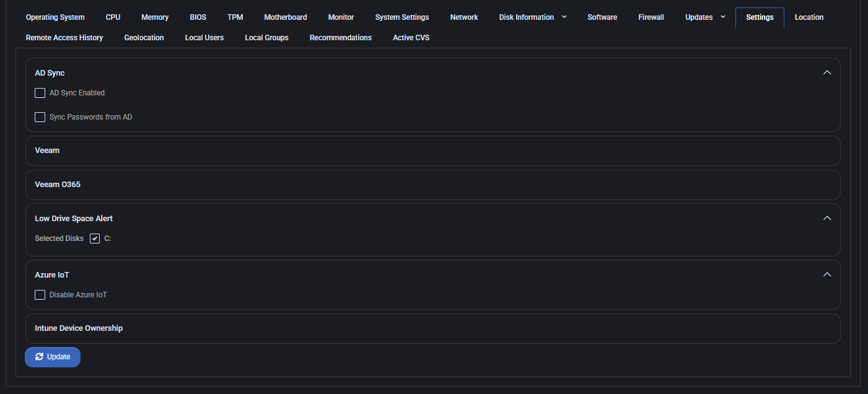Select the BIOS tab
This screenshot has width=868, height=394.
(x=198, y=17)
